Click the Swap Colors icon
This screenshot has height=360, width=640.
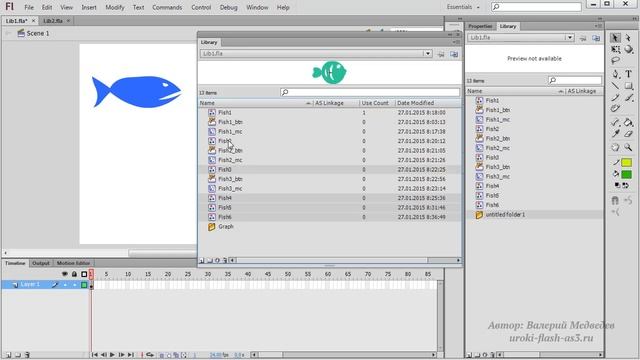625,185
